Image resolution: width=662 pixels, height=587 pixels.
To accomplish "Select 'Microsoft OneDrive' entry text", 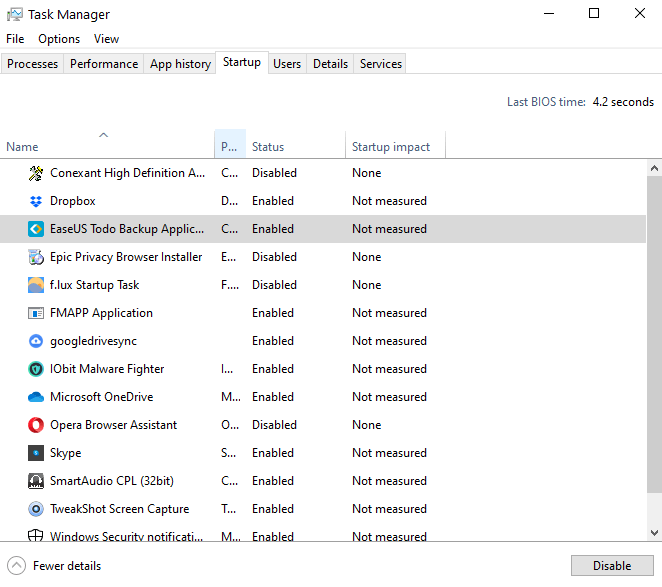I will click(x=102, y=397).
